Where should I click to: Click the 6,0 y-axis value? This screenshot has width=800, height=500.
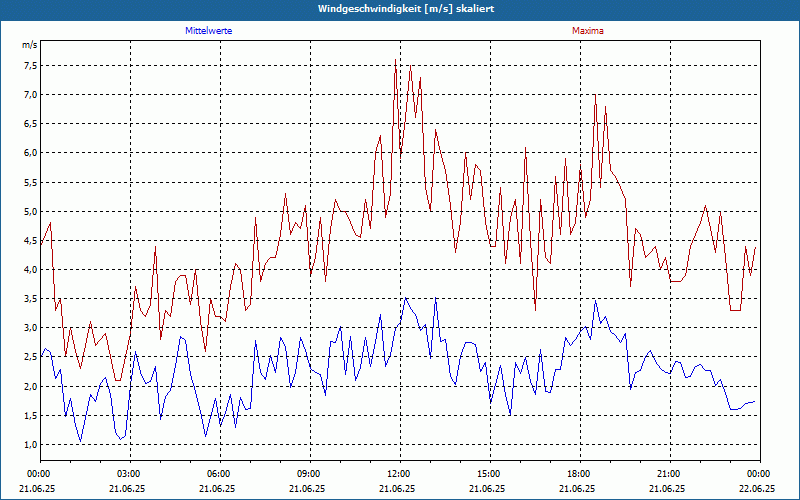pos(30,153)
